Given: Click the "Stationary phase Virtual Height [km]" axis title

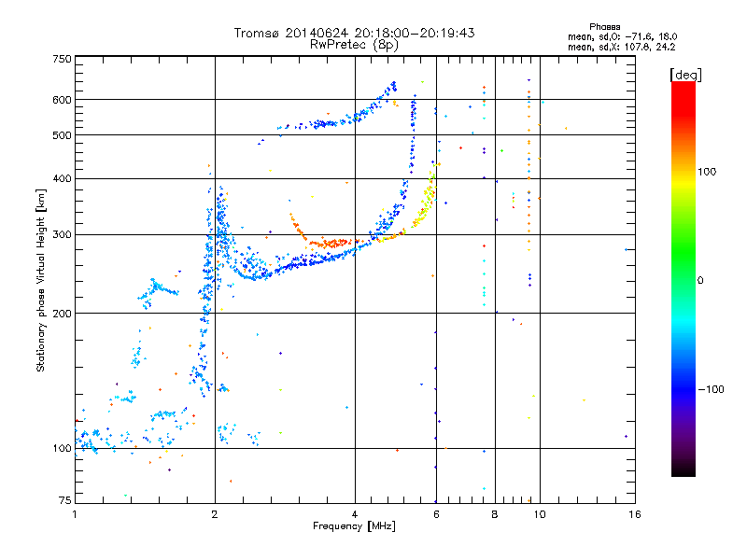Looking at the screenshot, I should pyautogui.click(x=41, y=280).
